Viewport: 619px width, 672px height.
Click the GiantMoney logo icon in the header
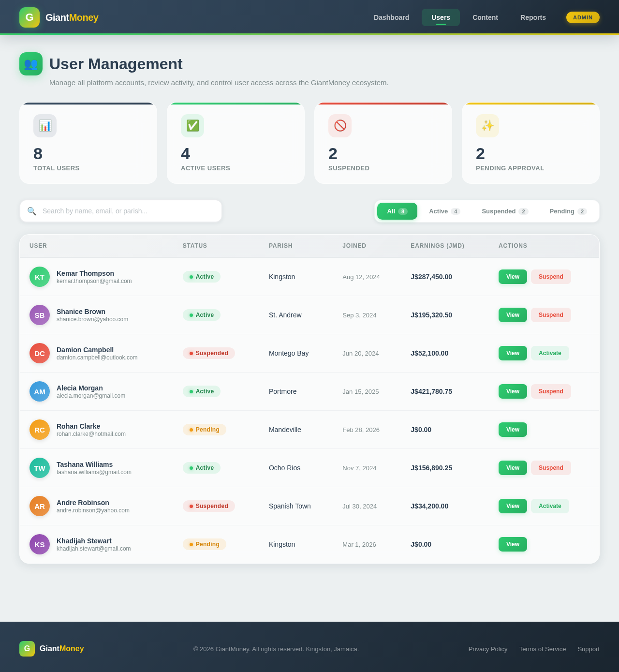click(29, 17)
